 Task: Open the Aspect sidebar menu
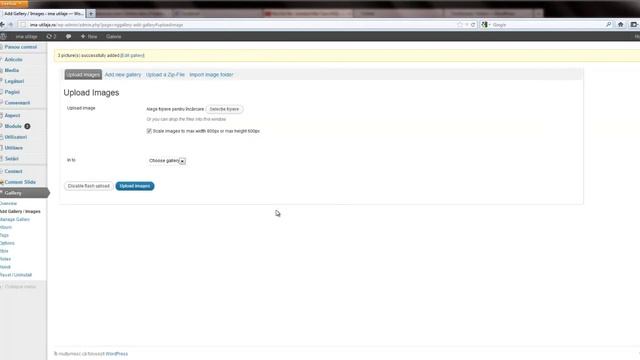12,116
